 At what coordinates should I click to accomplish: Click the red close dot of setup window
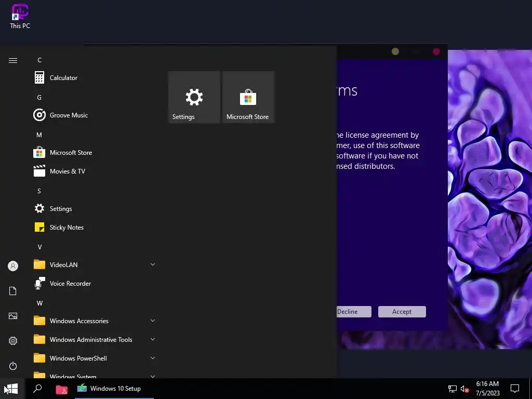(x=436, y=51)
